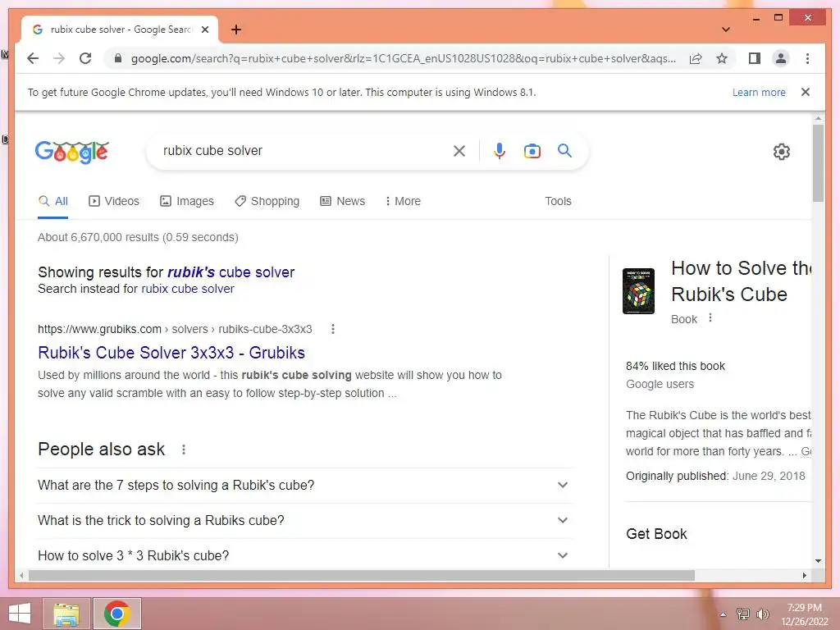Click the '84% liked this book' text
Screen dimensions: 840x630
click(675, 367)
